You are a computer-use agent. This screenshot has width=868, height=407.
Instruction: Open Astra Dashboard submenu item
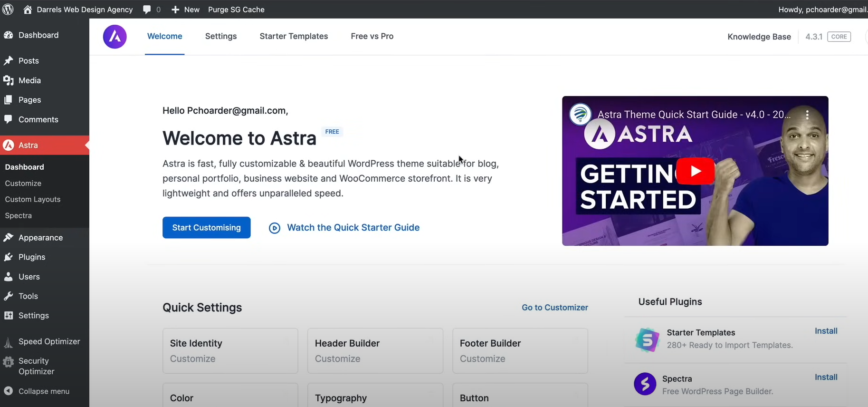coord(25,167)
